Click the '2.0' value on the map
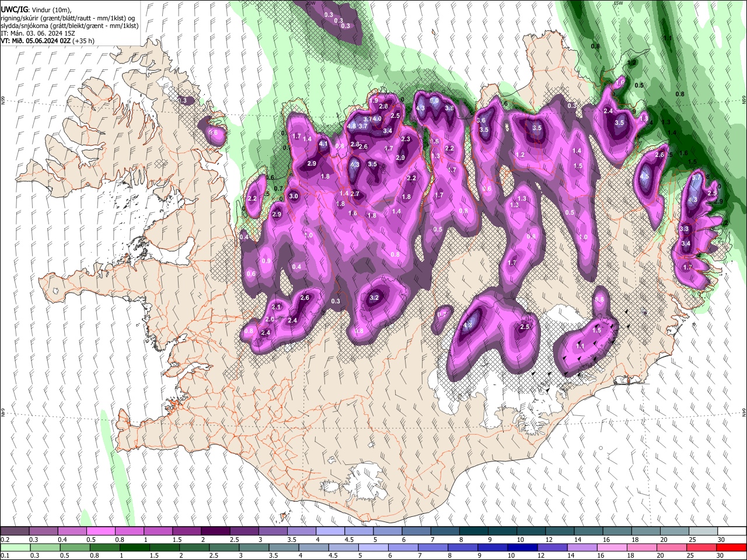The image size is (747, 560). point(270,320)
